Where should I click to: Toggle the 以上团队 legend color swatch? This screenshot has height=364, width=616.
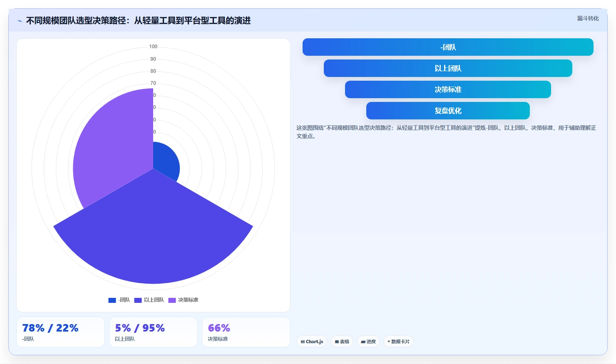coord(138,300)
